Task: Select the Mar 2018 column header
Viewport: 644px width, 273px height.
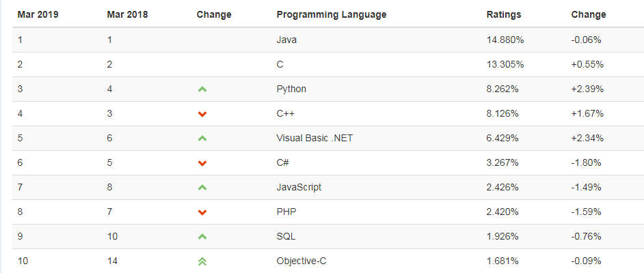Action: click(x=127, y=15)
